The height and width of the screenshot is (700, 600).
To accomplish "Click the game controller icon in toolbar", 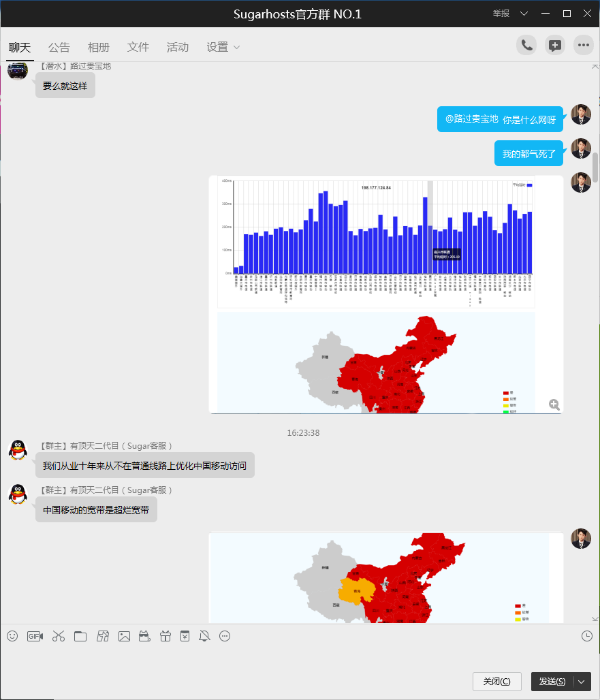I will [x=144, y=636].
